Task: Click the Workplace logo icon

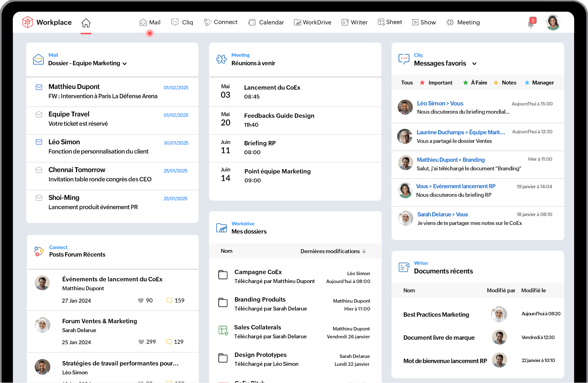Action: click(x=28, y=22)
